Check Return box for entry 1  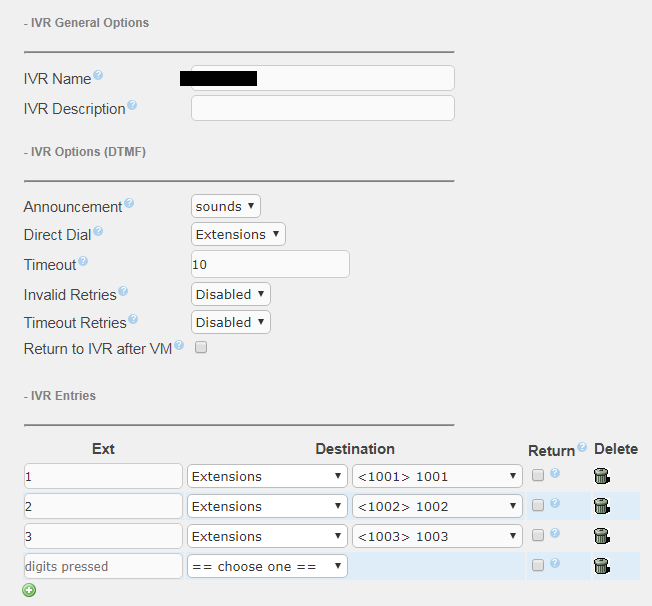[x=538, y=476]
